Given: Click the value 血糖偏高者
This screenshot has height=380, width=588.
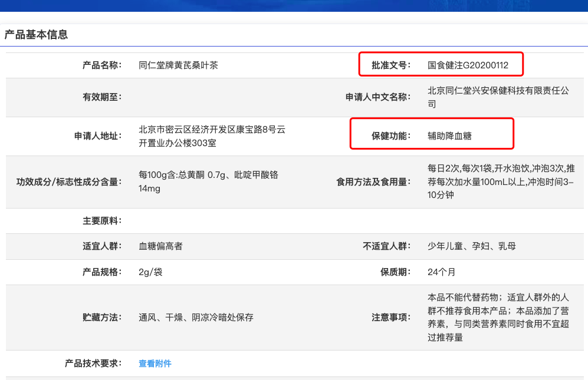Looking at the screenshot, I should coord(160,246).
